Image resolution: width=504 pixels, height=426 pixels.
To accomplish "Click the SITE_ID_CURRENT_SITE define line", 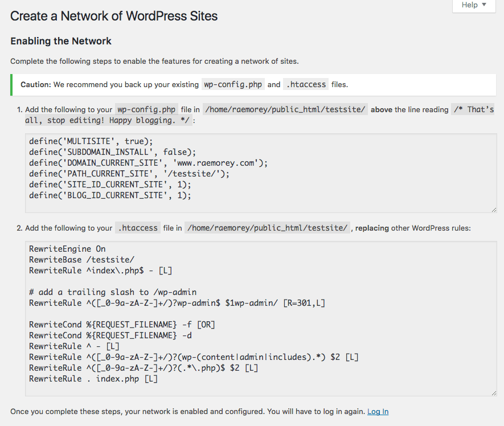I will [110, 185].
